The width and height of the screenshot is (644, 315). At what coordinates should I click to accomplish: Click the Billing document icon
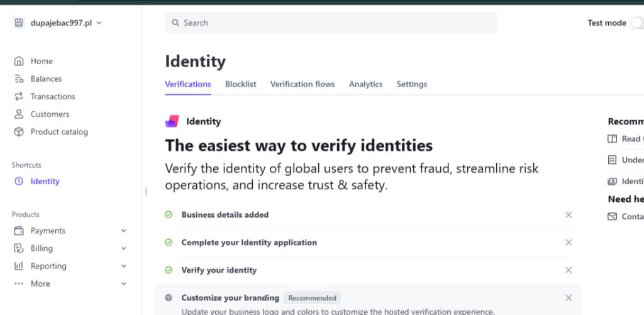click(x=19, y=248)
